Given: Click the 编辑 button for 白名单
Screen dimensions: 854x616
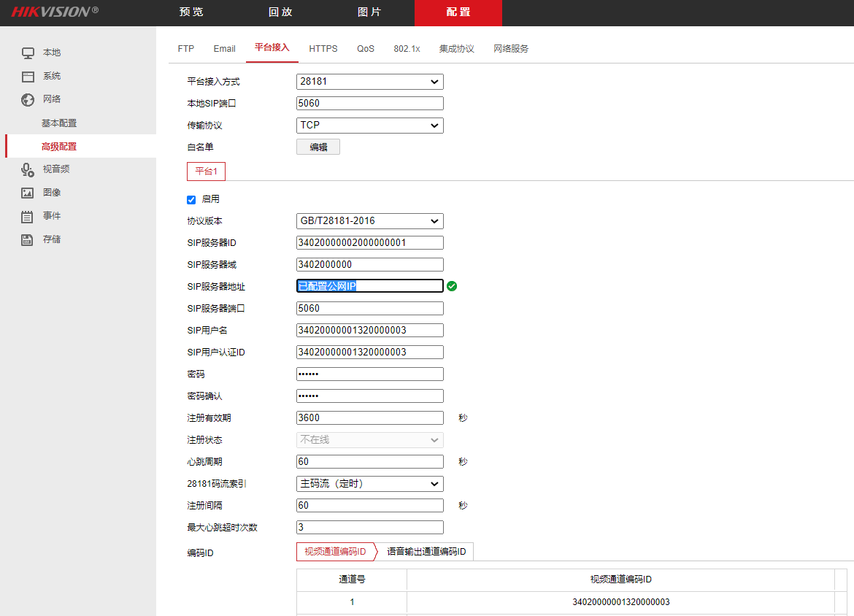Looking at the screenshot, I should (318, 146).
